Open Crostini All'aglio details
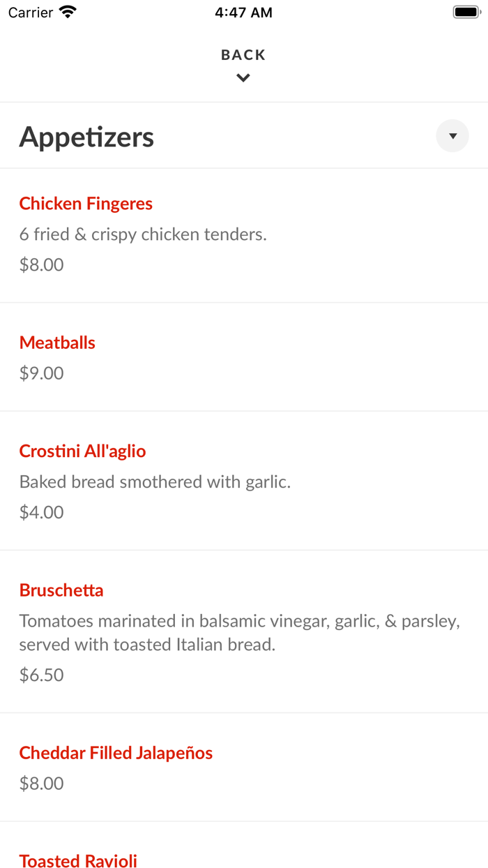The width and height of the screenshot is (488, 868). point(82,451)
